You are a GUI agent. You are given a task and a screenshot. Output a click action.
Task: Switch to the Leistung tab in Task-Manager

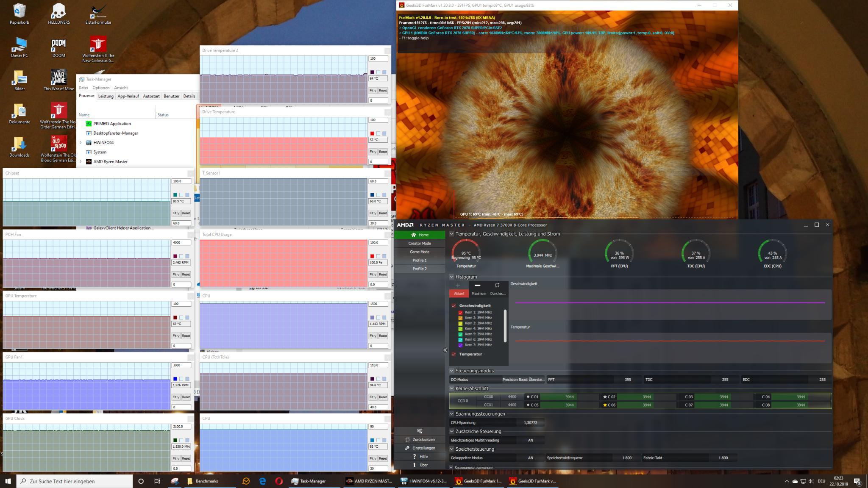[106, 96]
